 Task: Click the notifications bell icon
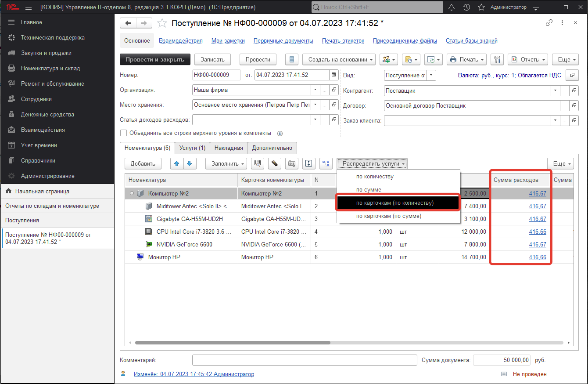pos(451,7)
